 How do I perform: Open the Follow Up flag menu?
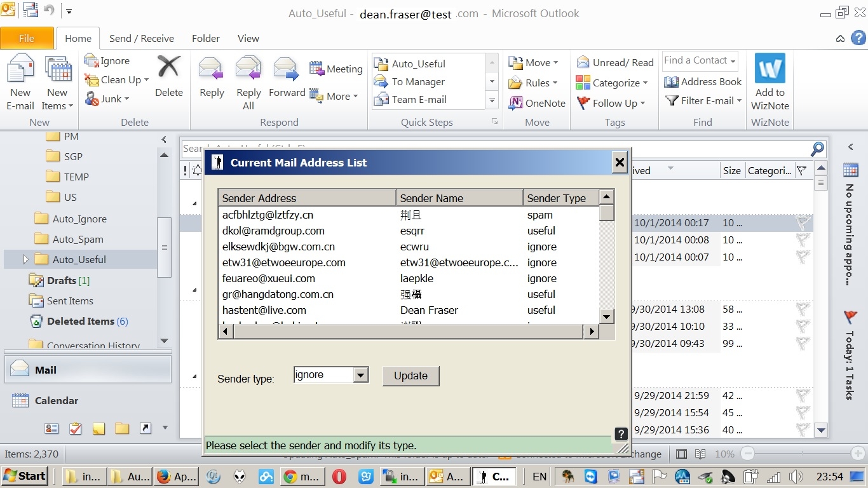[x=611, y=103]
